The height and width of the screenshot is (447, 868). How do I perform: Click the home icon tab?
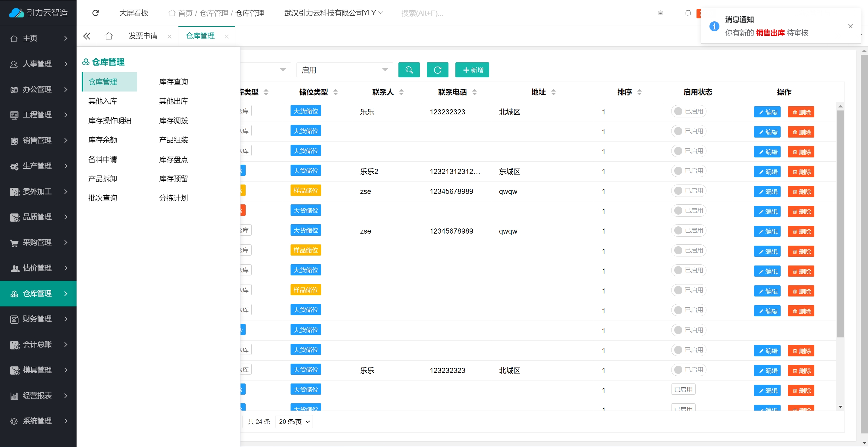tap(108, 36)
